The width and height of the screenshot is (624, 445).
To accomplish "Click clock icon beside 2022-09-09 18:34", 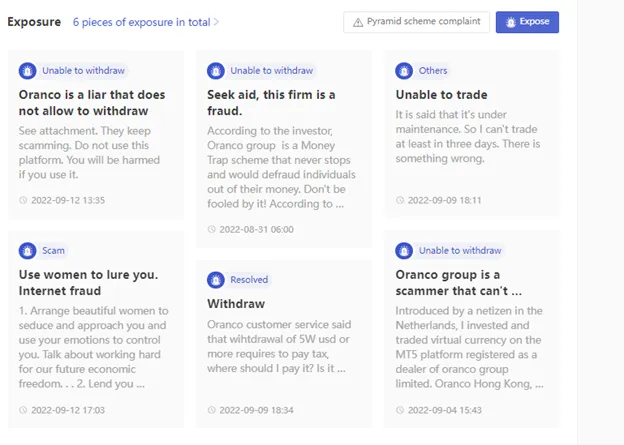I will pyautogui.click(x=211, y=410).
